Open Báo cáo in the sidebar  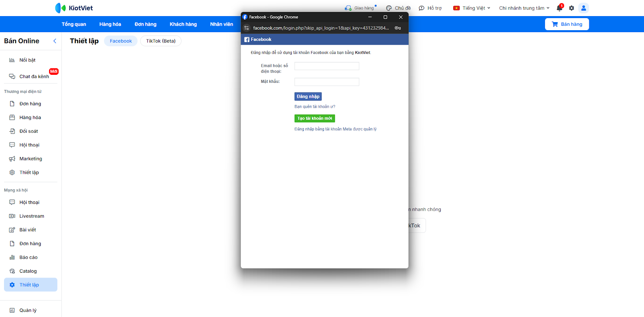click(x=31, y=257)
